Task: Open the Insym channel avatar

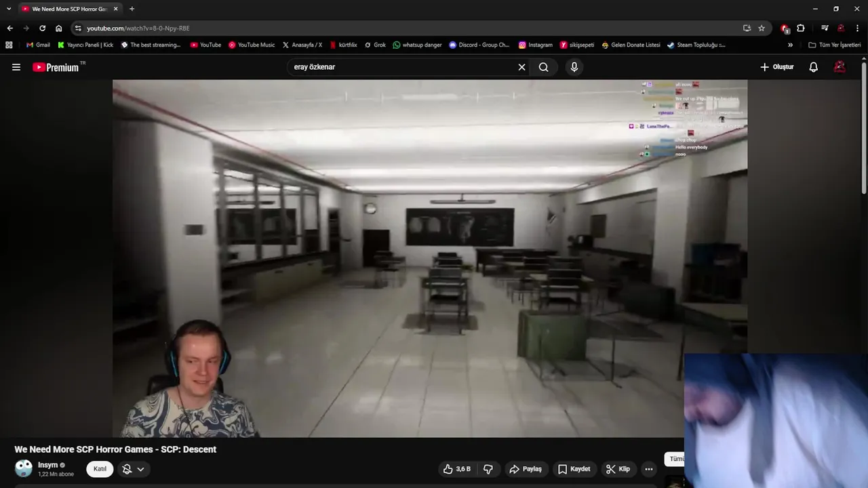Action: [x=24, y=468]
